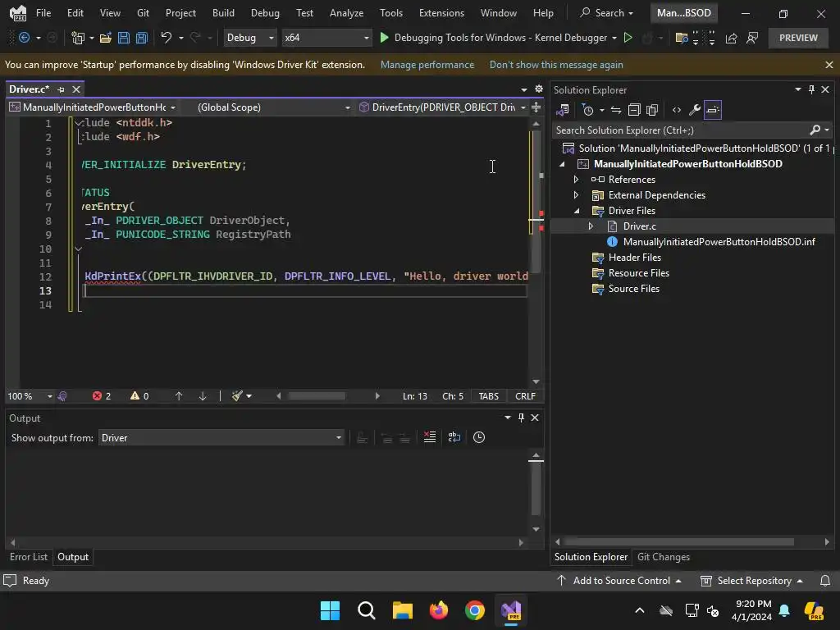
Task: Expand the External Dependencies node
Action: coord(576,195)
